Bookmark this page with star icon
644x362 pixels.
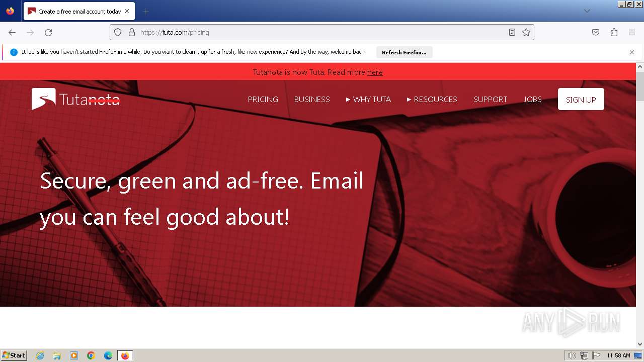click(526, 32)
